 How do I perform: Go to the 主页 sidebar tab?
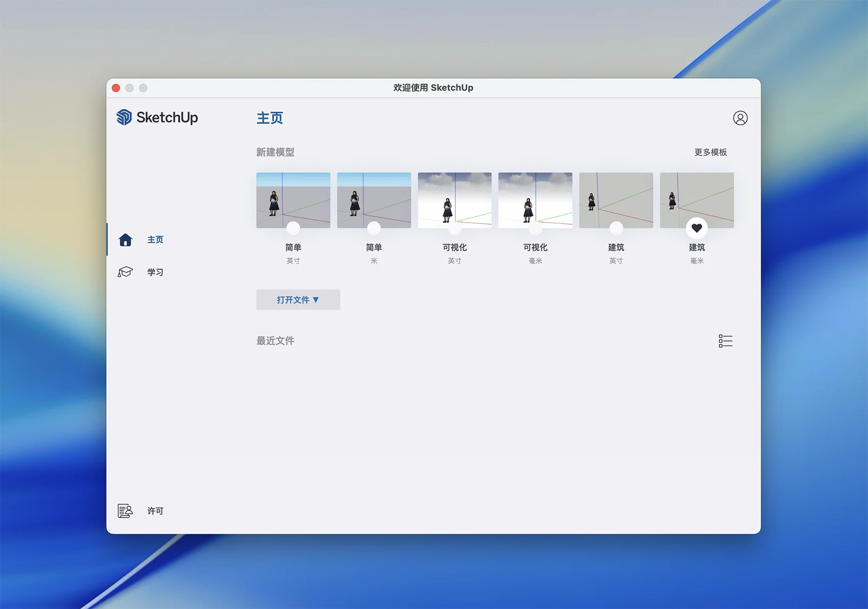(155, 240)
